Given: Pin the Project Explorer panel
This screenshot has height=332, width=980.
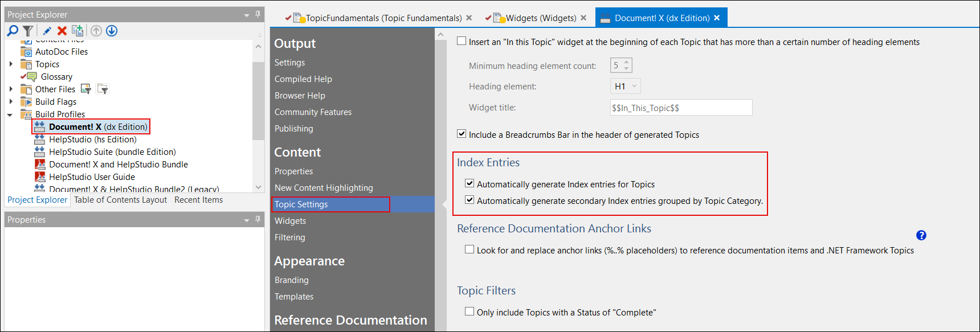Looking at the screenshot, I should click(258, 14).
